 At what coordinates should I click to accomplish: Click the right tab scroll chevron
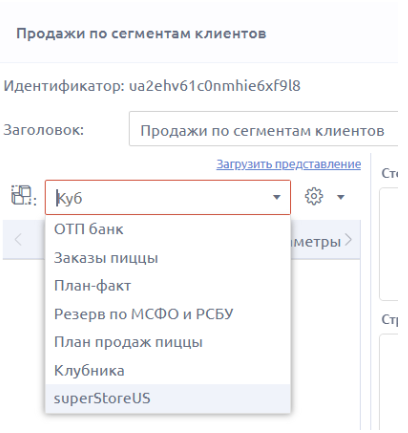pyautogui.click(x=349, y=240)
